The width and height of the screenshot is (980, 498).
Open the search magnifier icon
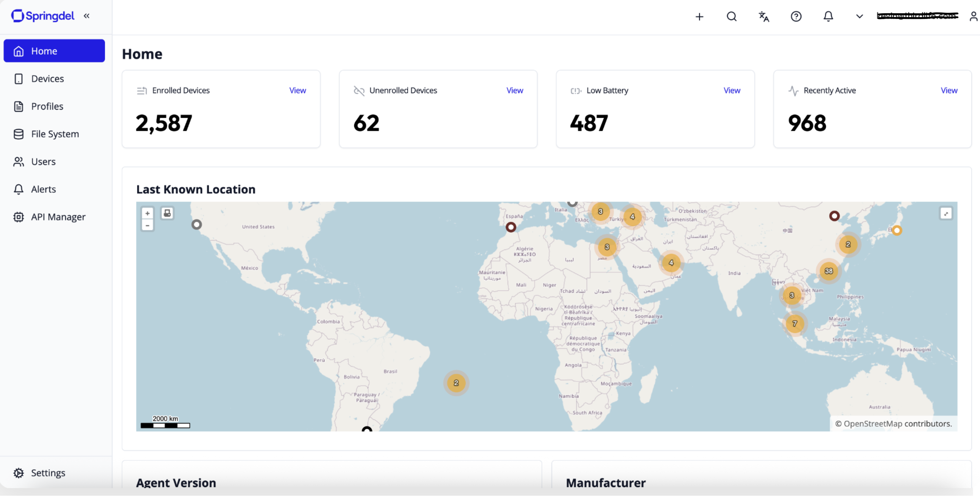coord(732,16)
